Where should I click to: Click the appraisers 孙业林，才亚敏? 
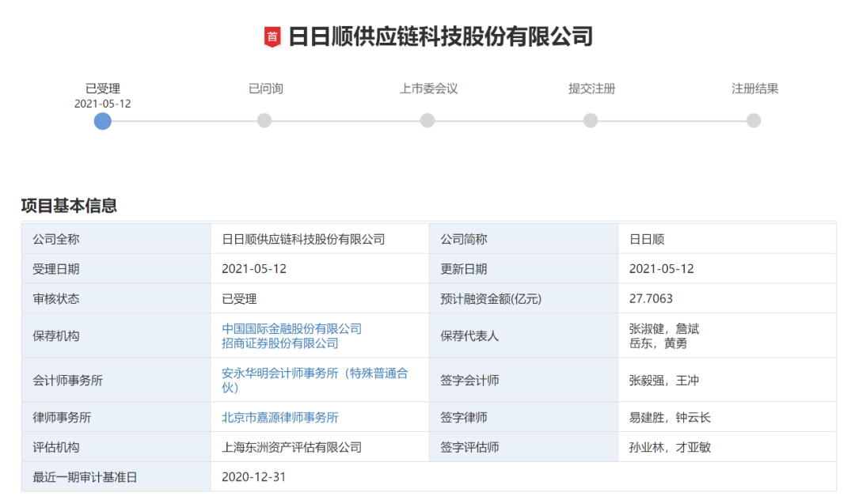click(x=671, y=447)
